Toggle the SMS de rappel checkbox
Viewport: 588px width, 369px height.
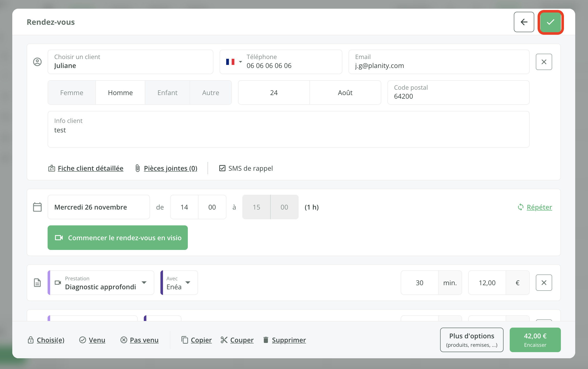pyautogui.click(x=222, y=168)
